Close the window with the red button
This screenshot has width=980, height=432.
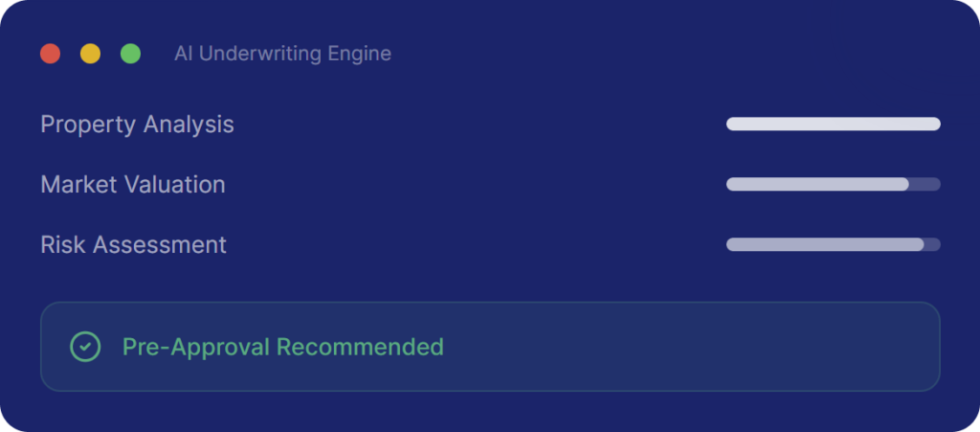51,54
